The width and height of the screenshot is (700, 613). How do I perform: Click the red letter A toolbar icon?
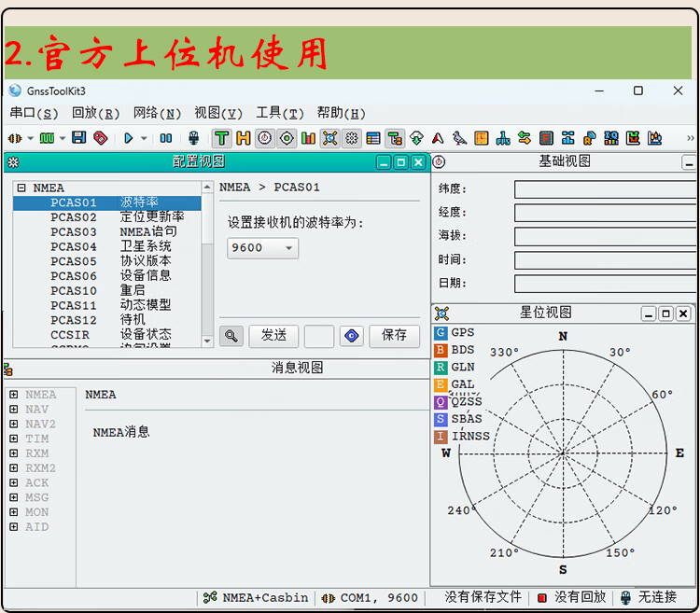pyautogui.click(x=437, y=138)
